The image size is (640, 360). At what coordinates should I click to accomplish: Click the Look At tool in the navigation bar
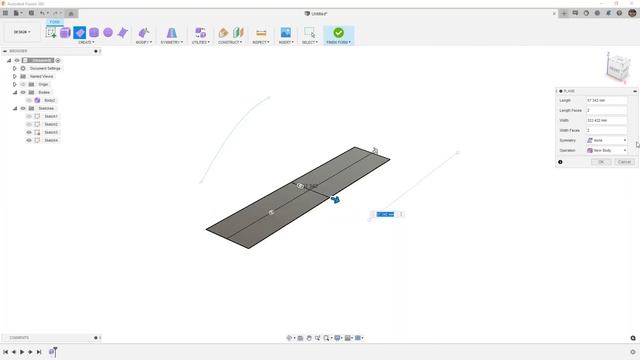[300, 338]
